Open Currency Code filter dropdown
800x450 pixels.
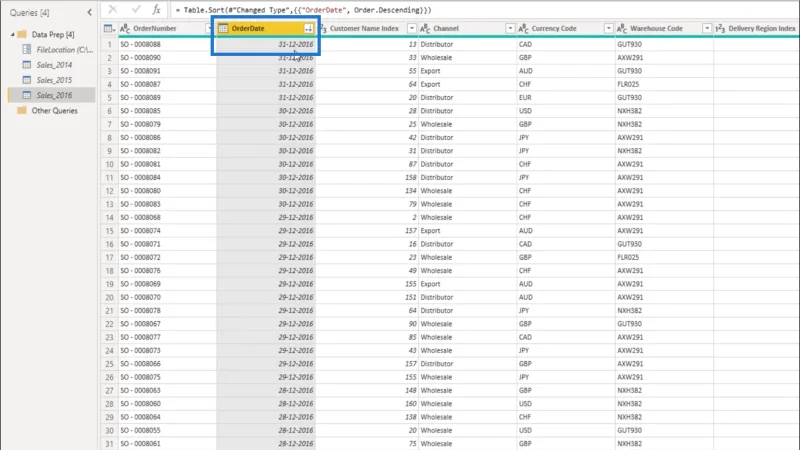(608, 29)
